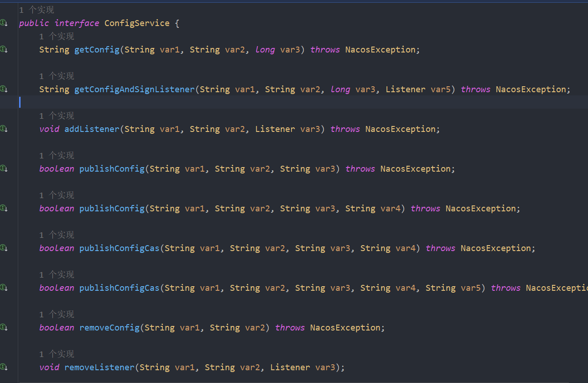Place cursor on the empty line below getConfigAndSignListener
588x383 pixels.
click(x=303, y=102)
